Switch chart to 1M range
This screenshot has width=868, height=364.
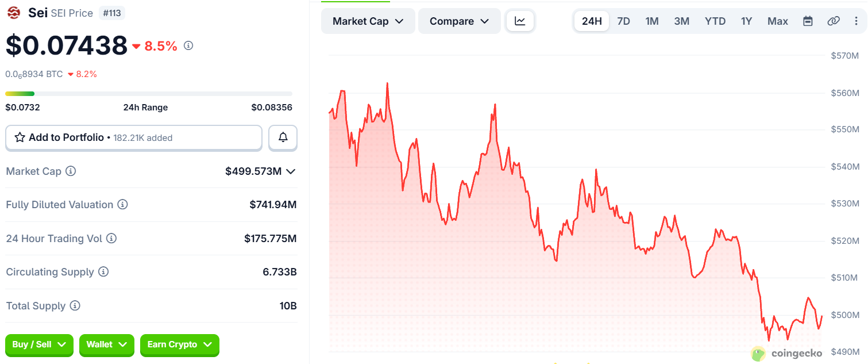point(652,21)
